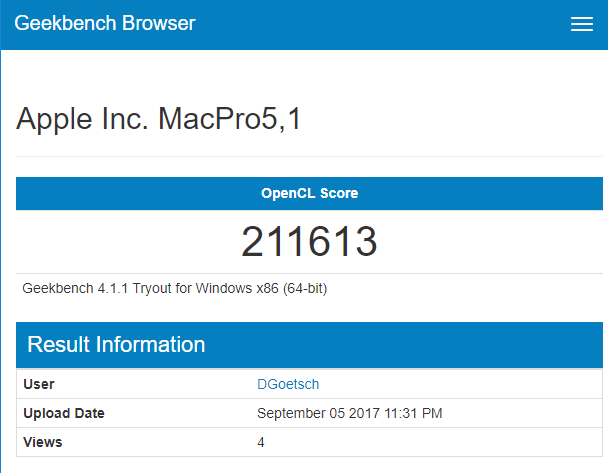Click the views count number 4
Viewport: 608px width, 473px height.
click(261, 442)
